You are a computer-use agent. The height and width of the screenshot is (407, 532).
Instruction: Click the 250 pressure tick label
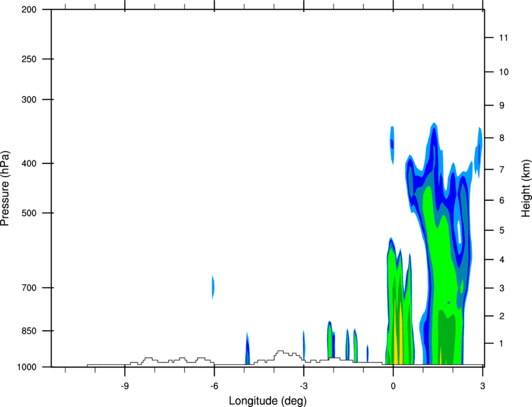pyautogui.click(x=29, y=59)
